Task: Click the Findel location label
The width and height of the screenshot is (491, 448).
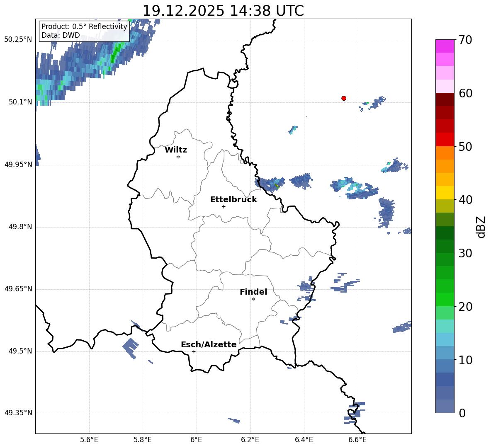Action: pos(253,292)
